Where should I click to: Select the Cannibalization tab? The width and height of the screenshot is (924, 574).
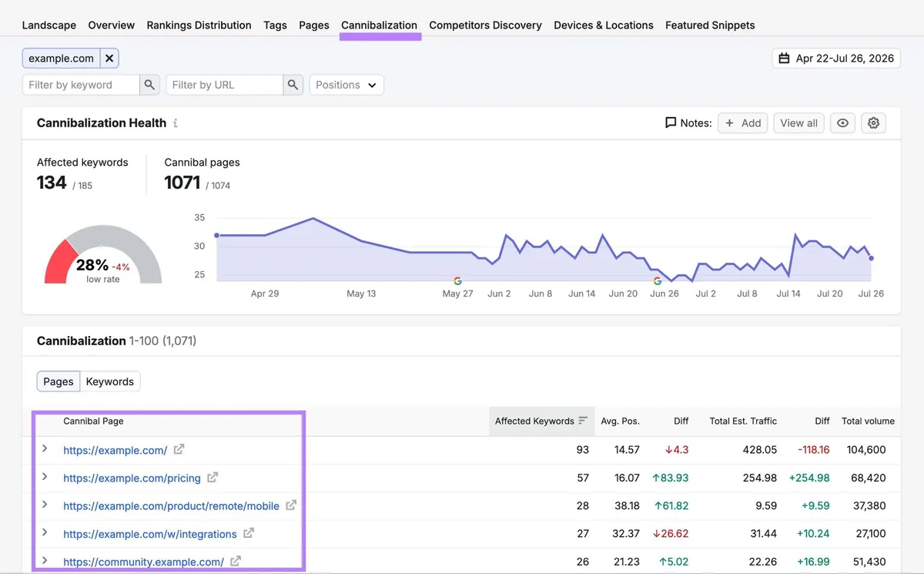[x=379, y=25]
